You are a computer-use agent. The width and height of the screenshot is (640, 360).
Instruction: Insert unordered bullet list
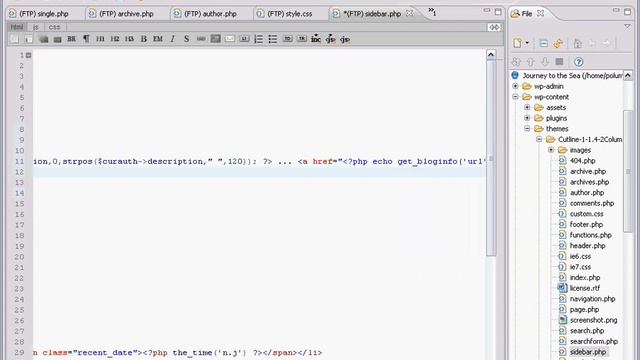pyautogui.click(x=273, y=39)
